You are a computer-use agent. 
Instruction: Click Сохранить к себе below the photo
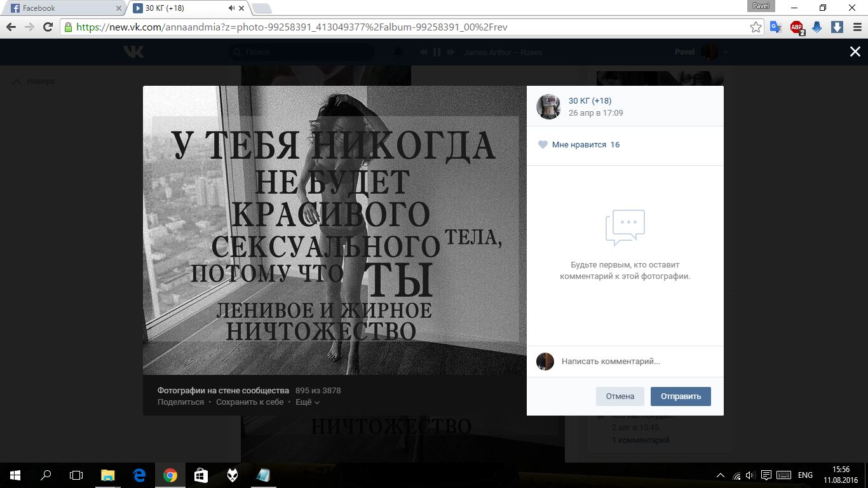[250, 402]
